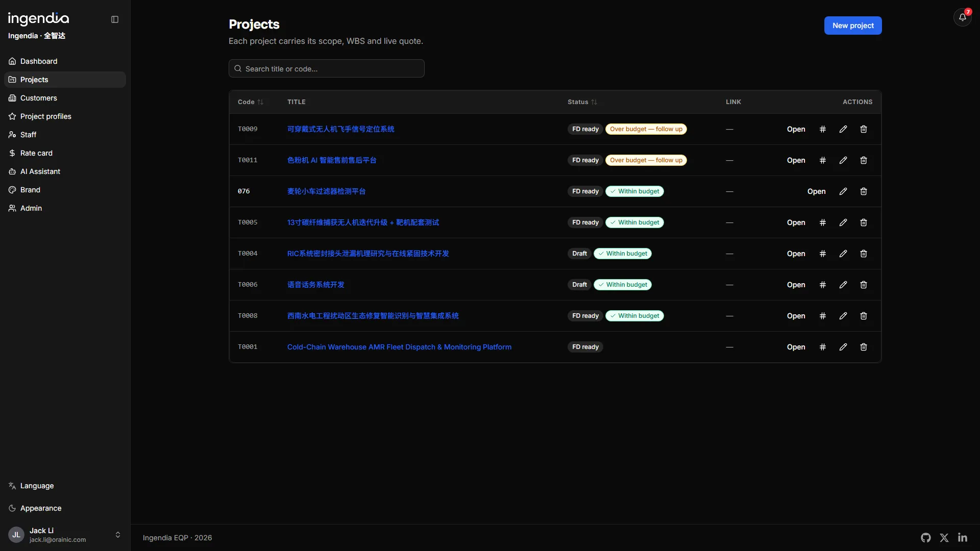Sort the table by Code column
This screenshot has height=551, width=980.
pyautogui.click(x=250, y=102)
